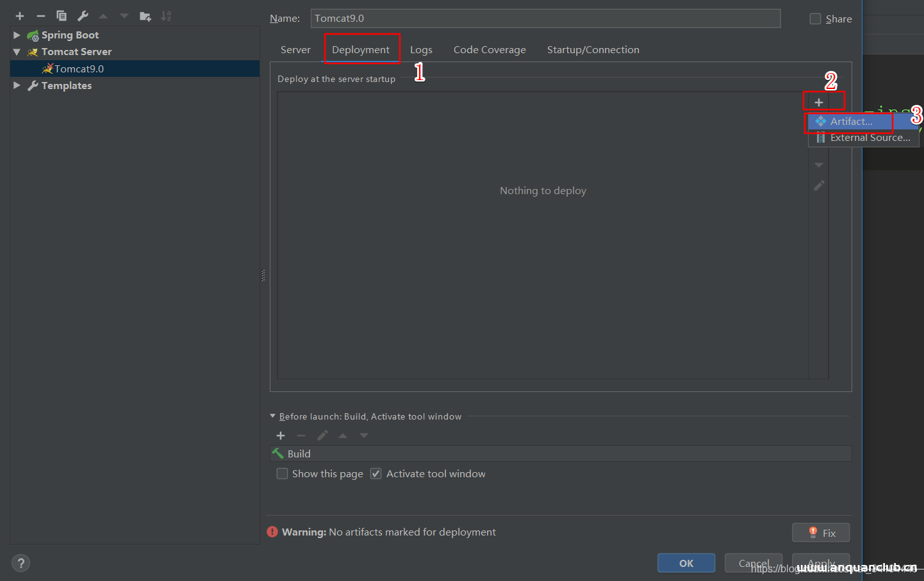Uncheck Activate tool window checkbox

click(376, 473)
